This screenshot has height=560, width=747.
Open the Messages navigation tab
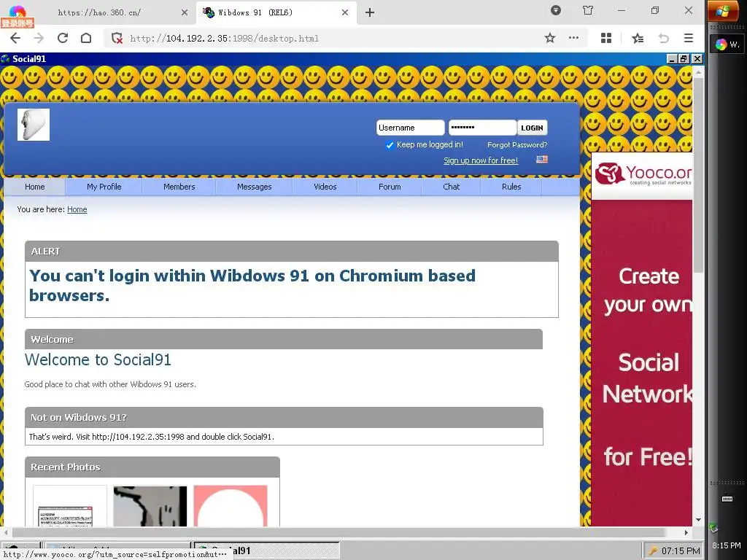click(255, 187)
